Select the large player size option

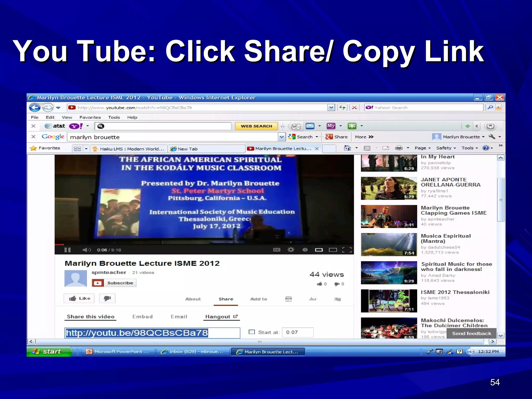click(x=333, y=250)
